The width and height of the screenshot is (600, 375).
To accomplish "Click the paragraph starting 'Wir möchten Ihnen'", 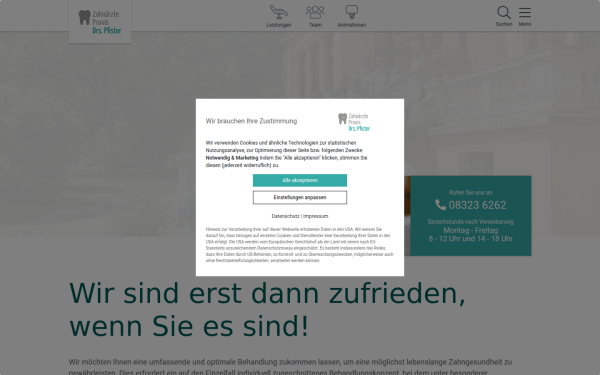I will (291, 367).
